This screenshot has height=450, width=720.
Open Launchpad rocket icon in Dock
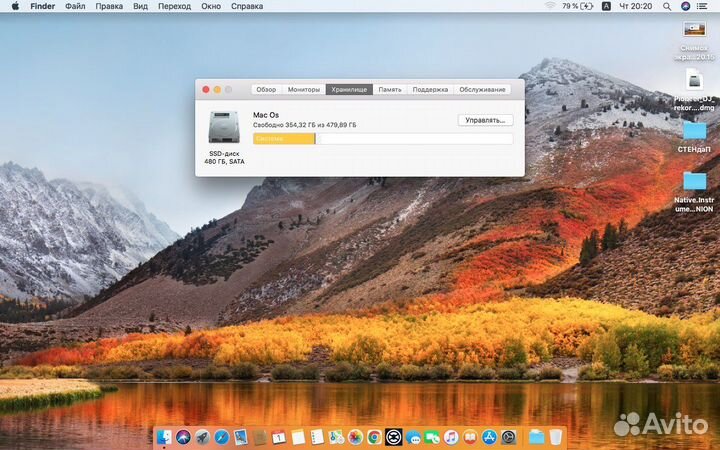202,437
